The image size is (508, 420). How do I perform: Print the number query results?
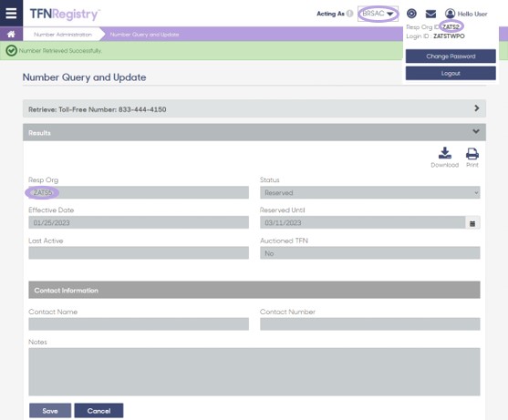pyautogui.click(x=472, y=158)
